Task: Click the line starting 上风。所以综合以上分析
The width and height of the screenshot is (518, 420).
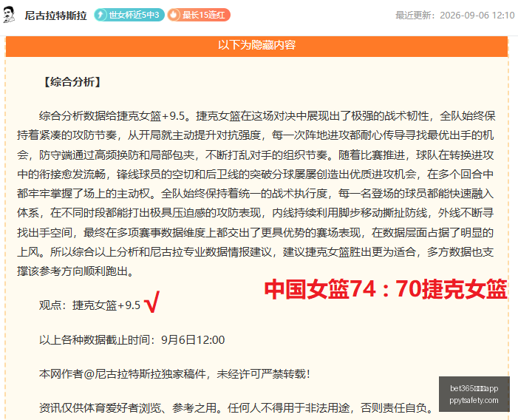Action: coord(256,252)
